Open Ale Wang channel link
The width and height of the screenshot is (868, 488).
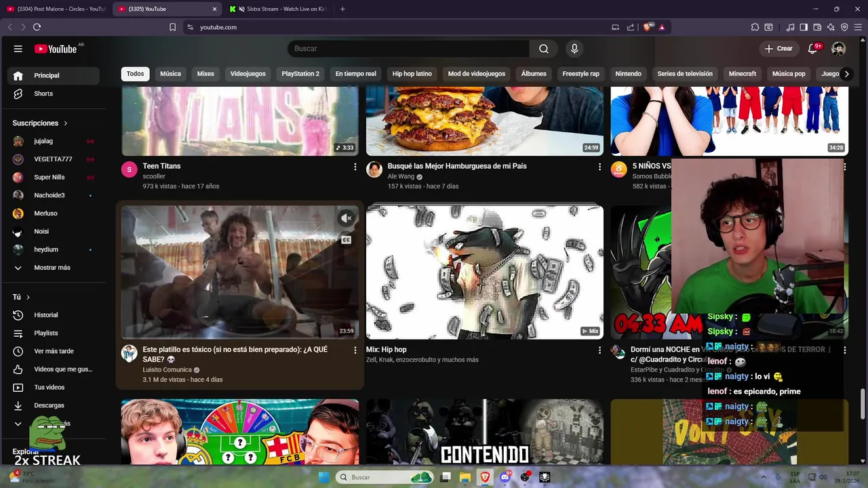401,176
